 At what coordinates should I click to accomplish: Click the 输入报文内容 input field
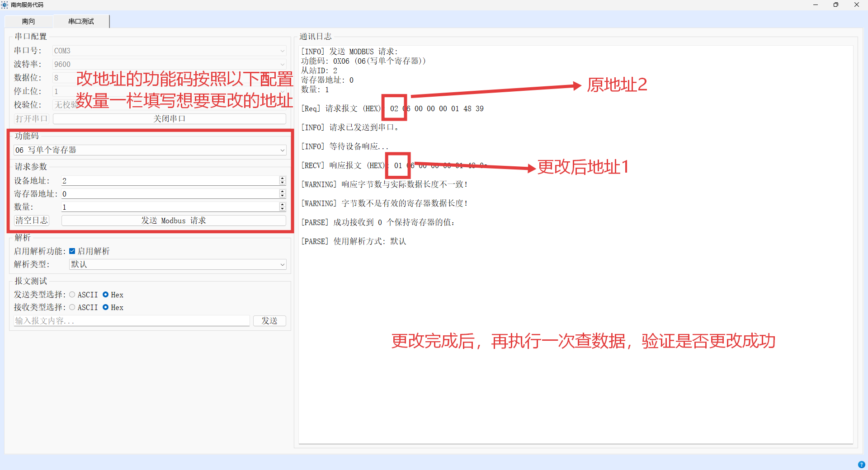click(131, 320)
